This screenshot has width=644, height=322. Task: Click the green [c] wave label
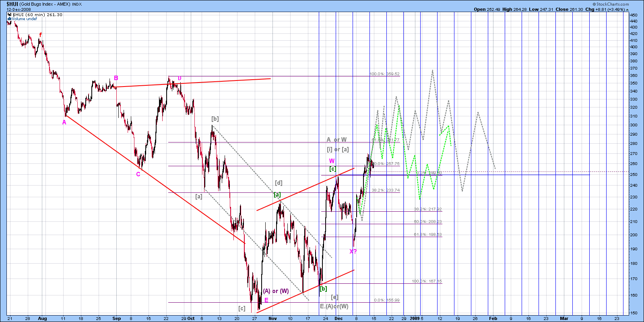(x=332, y=169)
